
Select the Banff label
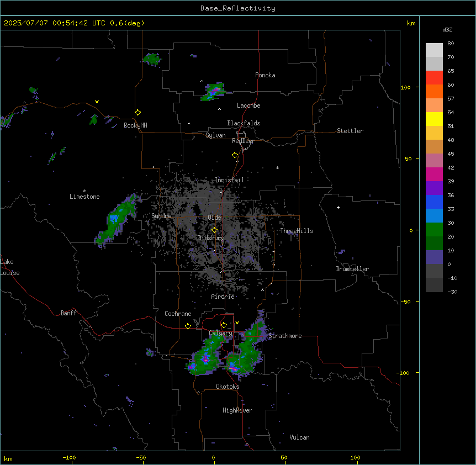pos(68,313)
